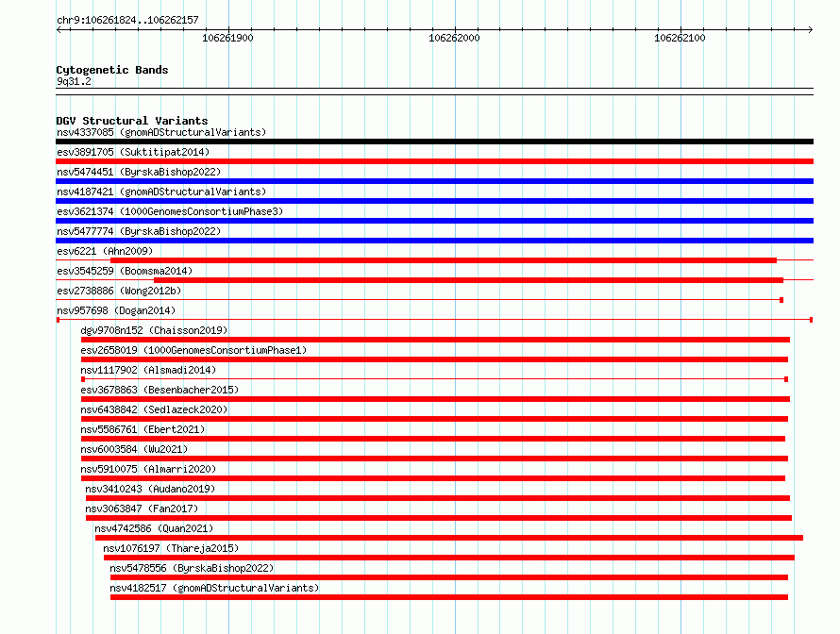Click the red esv2658019 variant bar
This screenshot has width=840, height=634.
coord(434,359)
